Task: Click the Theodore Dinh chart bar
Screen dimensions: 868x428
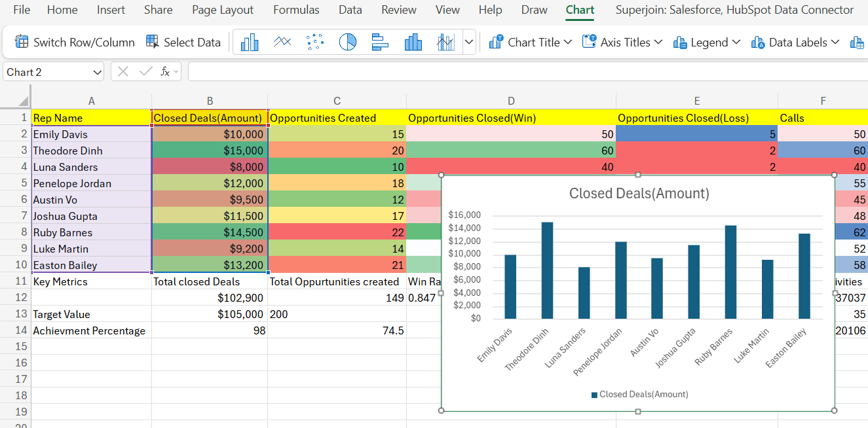Action: point(547,270)
